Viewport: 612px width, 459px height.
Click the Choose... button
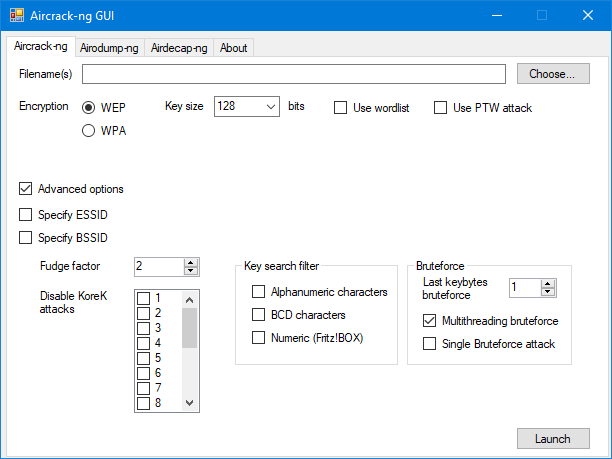coord(553,74)
